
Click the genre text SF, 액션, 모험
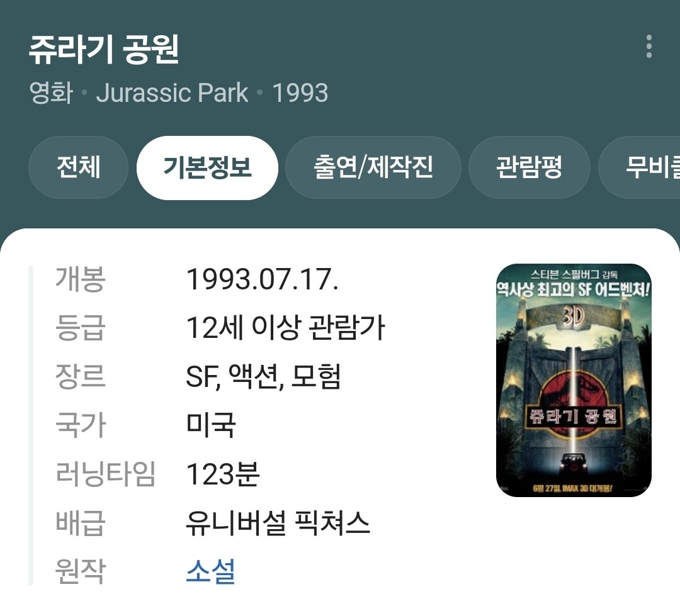[263, 376]
